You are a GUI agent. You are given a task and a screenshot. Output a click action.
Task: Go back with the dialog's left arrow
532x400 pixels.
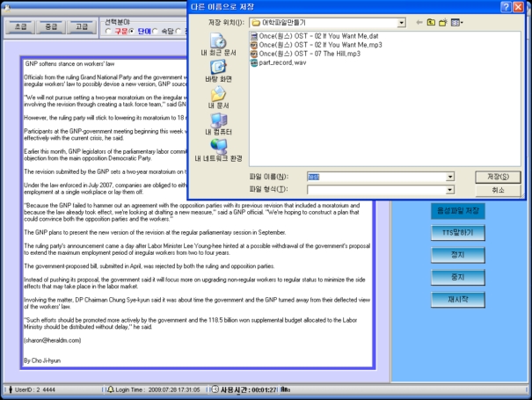[x=419, y=22]
